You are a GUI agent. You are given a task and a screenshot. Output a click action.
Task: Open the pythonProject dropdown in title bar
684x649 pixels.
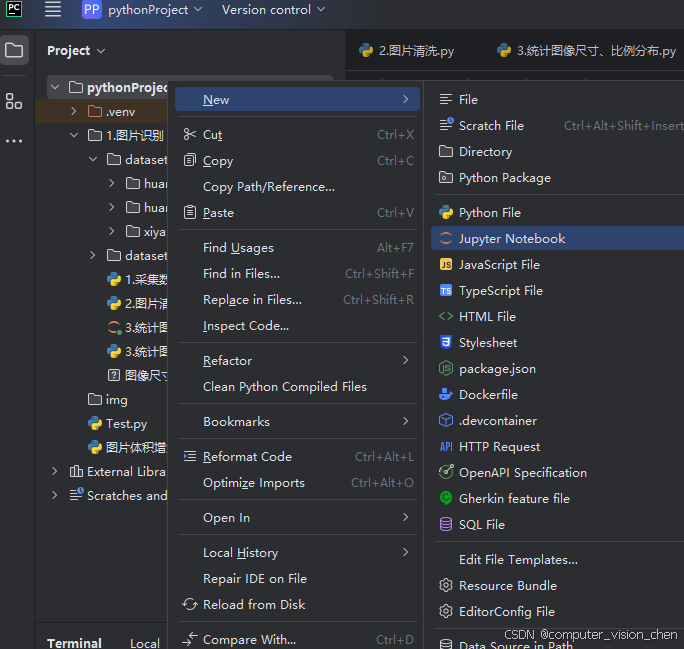click(155, 10)
